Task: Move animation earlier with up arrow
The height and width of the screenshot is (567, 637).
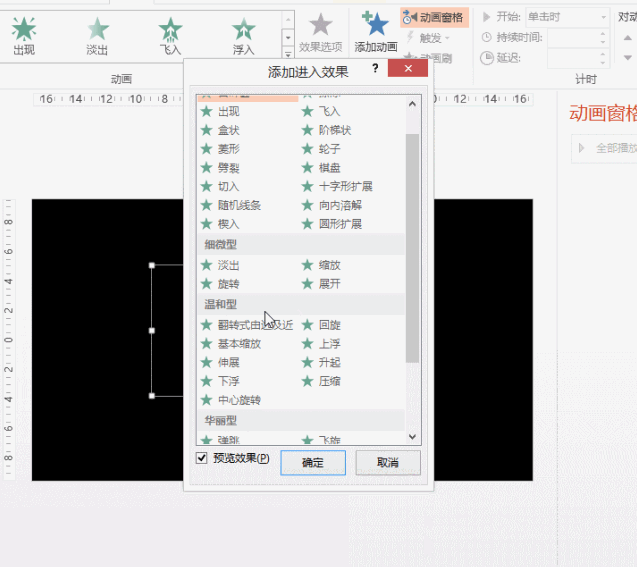Action: (628, 38)
